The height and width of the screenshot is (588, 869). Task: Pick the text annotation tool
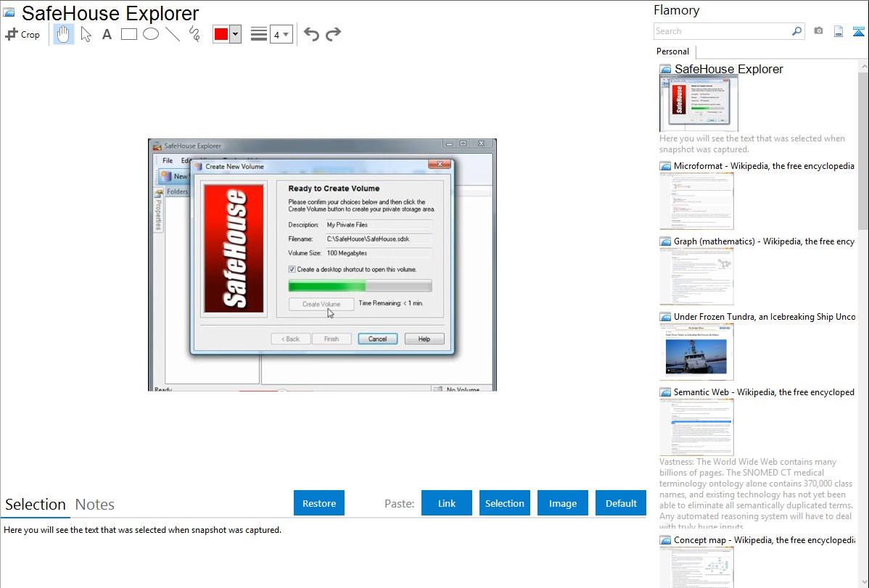tap(107, 34)
